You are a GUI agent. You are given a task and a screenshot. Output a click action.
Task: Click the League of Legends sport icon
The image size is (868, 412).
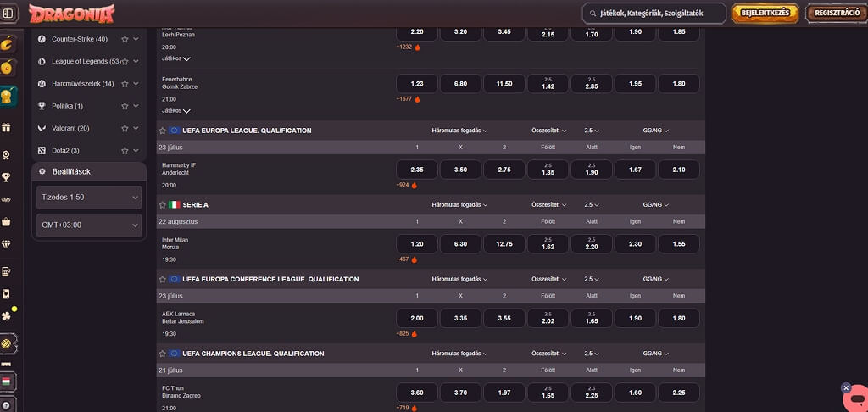click(x=42, y=62)
